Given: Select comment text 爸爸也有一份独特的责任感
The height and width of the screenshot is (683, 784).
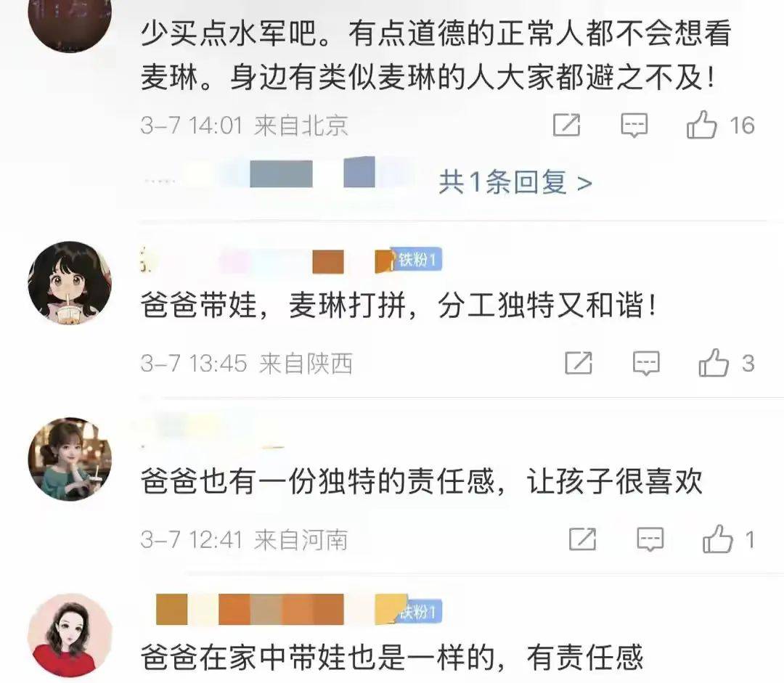Looking at the screenshot, I should [x=317, y=481].
